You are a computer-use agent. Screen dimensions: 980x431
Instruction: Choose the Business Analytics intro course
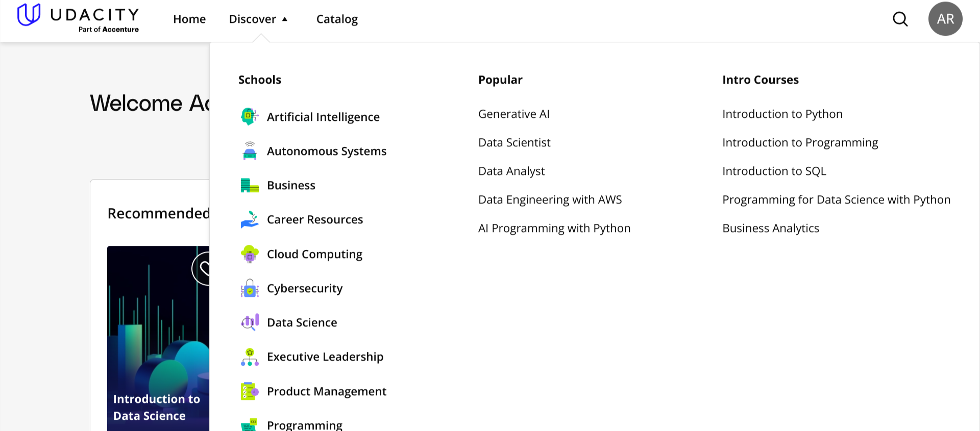tap(770, 229)
